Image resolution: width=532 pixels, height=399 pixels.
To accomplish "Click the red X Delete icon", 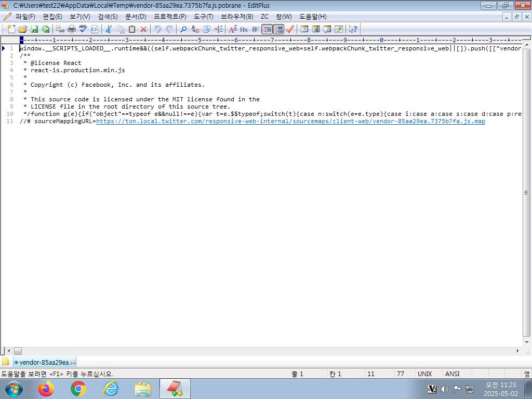I will (x=143, y=29).
